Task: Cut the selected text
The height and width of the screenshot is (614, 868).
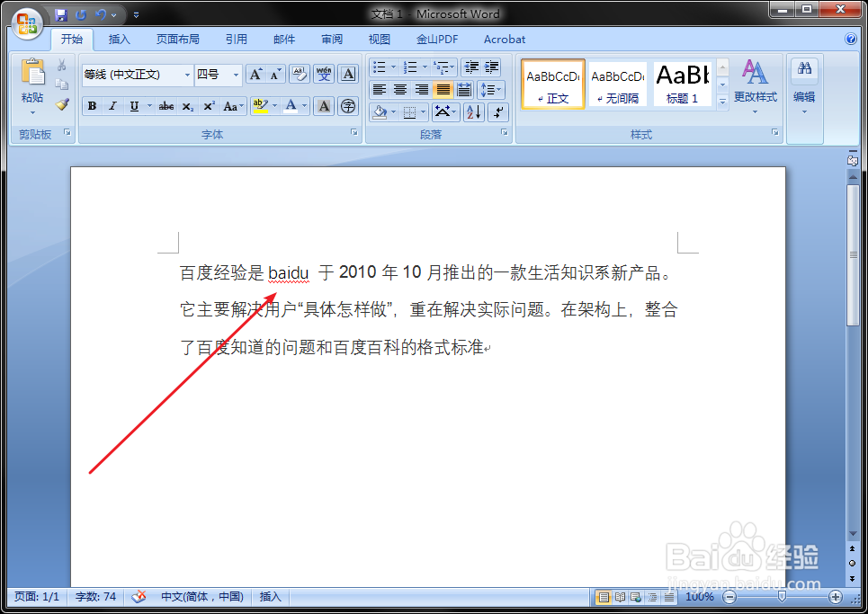Action: click(61, 66)
